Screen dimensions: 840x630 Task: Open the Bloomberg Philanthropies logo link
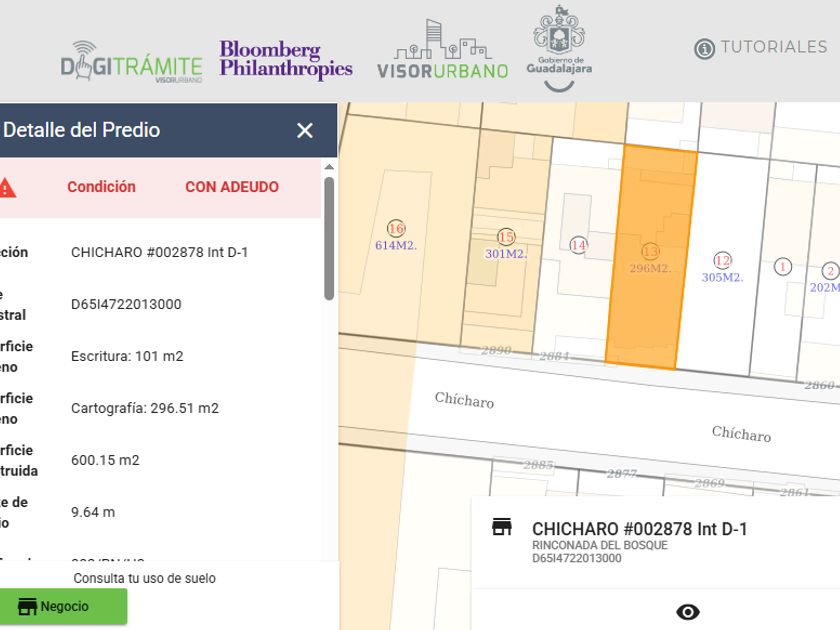[x=286, y=59]
